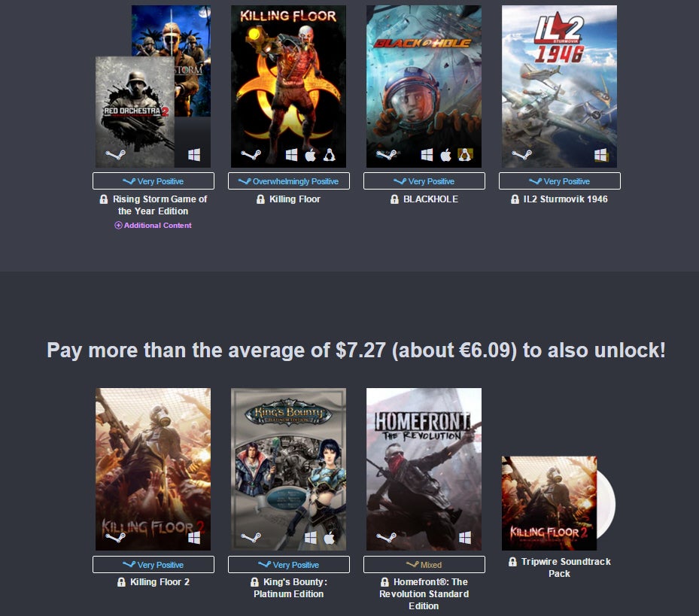Click Very Positive rating under King's Bounty
The width and height of the screenshot is (699, 616).
(288, 564)
